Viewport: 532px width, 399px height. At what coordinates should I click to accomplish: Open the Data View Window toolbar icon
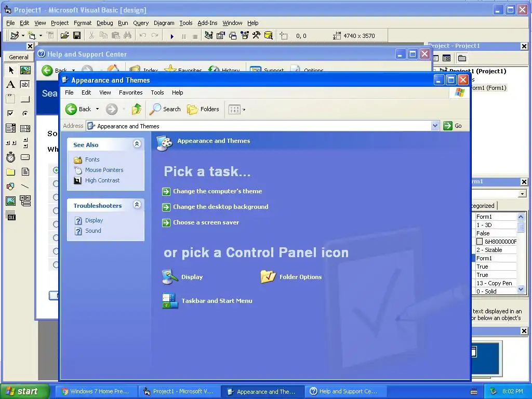point(269,36)
